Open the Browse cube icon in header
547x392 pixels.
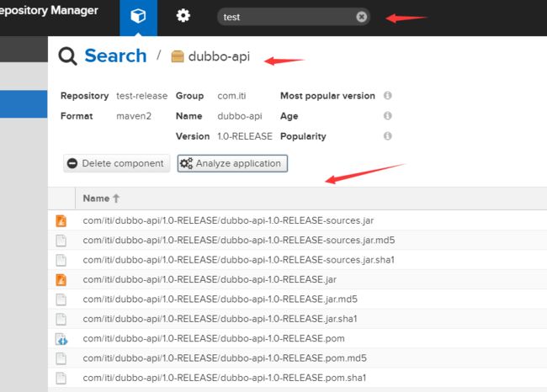(x=138, y=16)
